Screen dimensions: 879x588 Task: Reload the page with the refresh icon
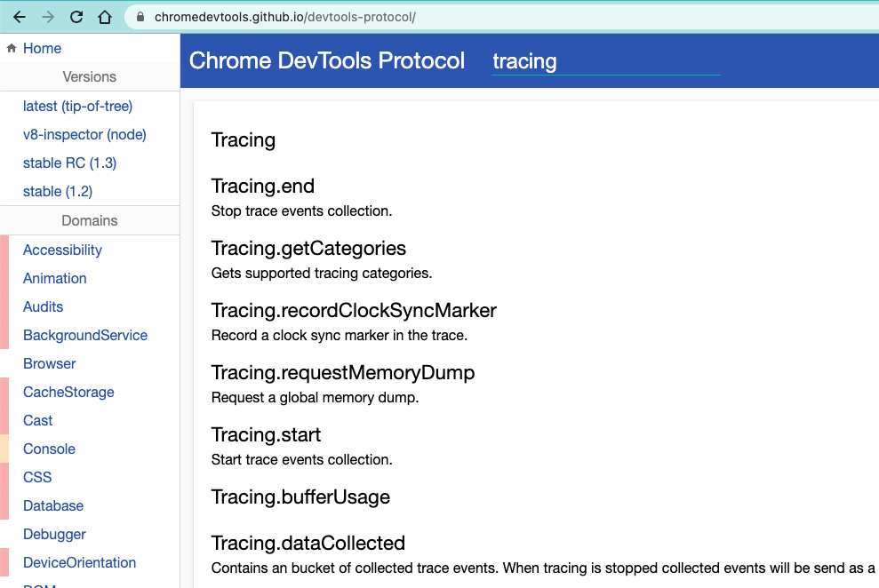coord(76,18)
